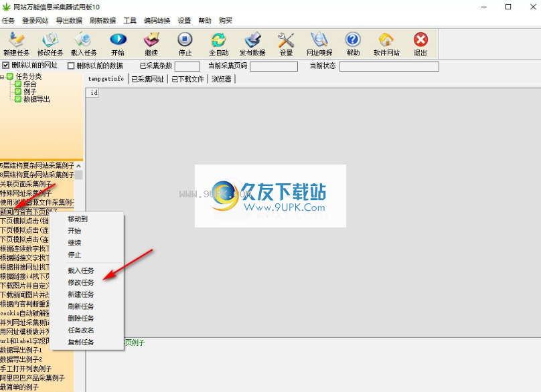Switch to the 浏览器 tab

(222, 79)
